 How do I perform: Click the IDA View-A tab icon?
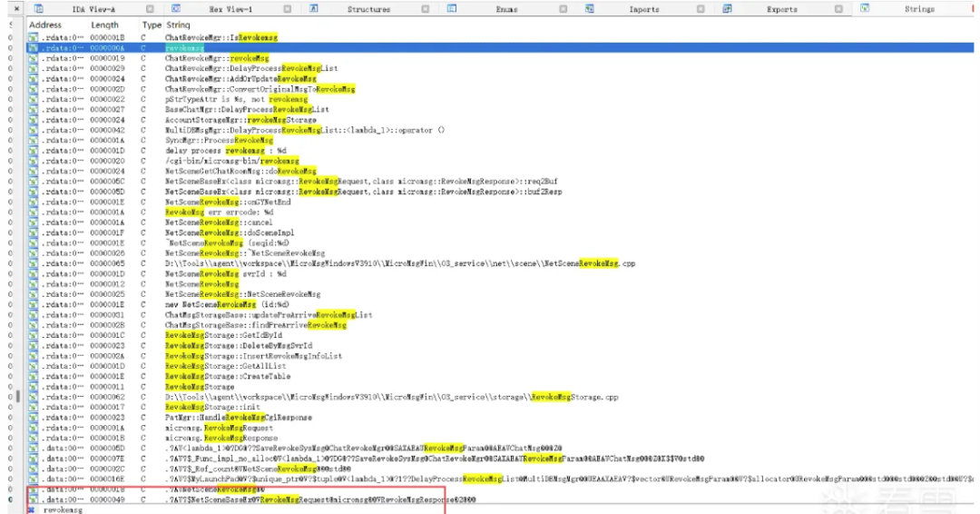coord(39,9)
